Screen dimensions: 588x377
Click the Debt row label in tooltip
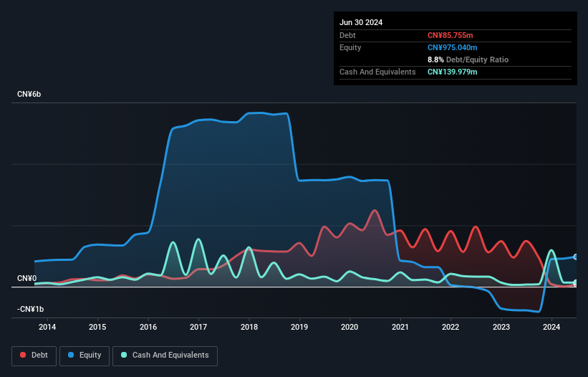point(347,35)
